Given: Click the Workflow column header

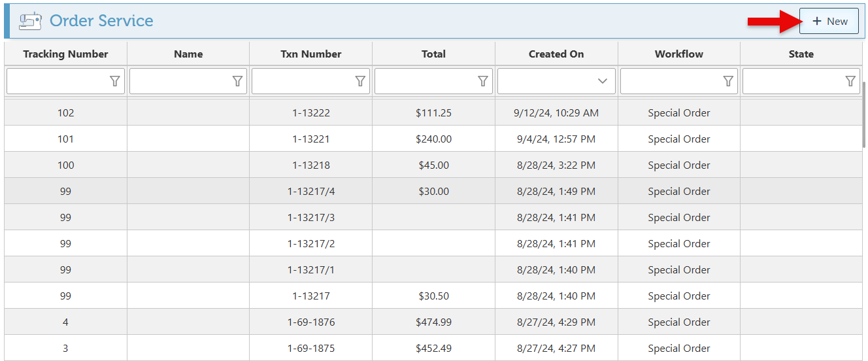Looking at the screenshot, I should (x=678, y=54).
